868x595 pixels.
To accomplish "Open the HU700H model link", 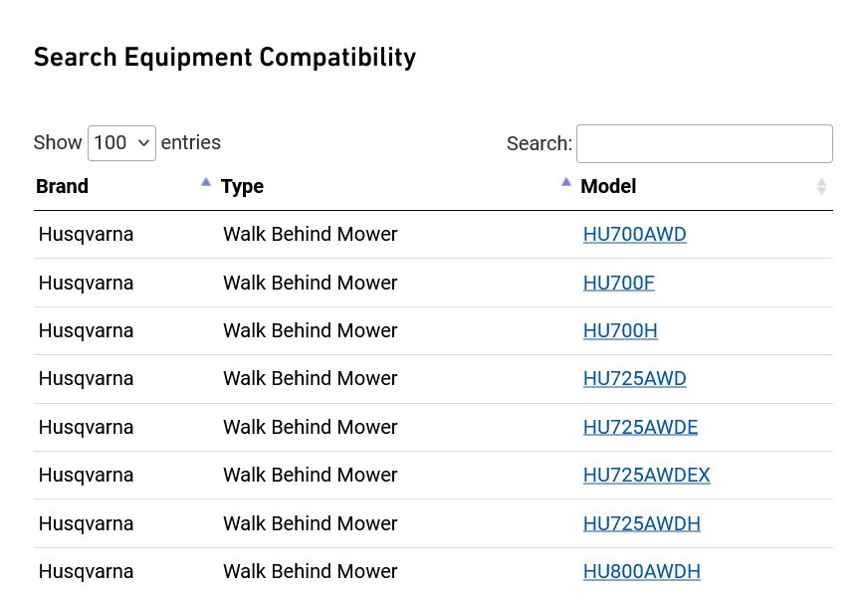I will (x=620, y=331).
